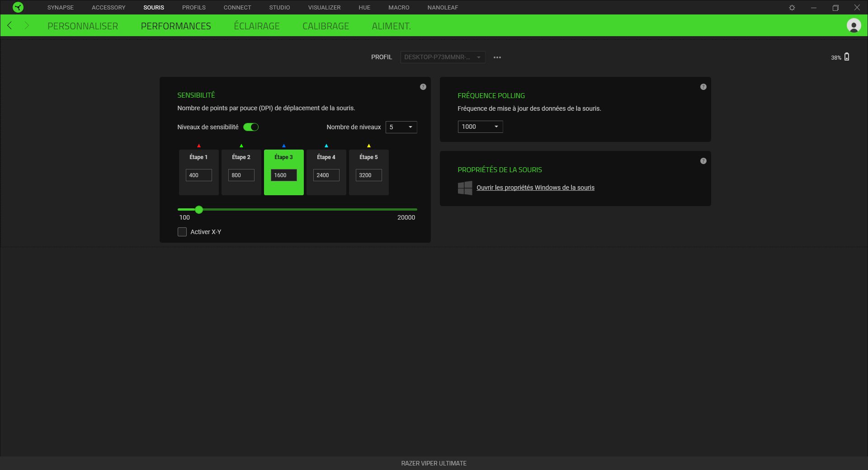This screenshot has height=470, width=868.
Task: Switch to Personnaliser subtab
Action: click(x=83, y=26)
